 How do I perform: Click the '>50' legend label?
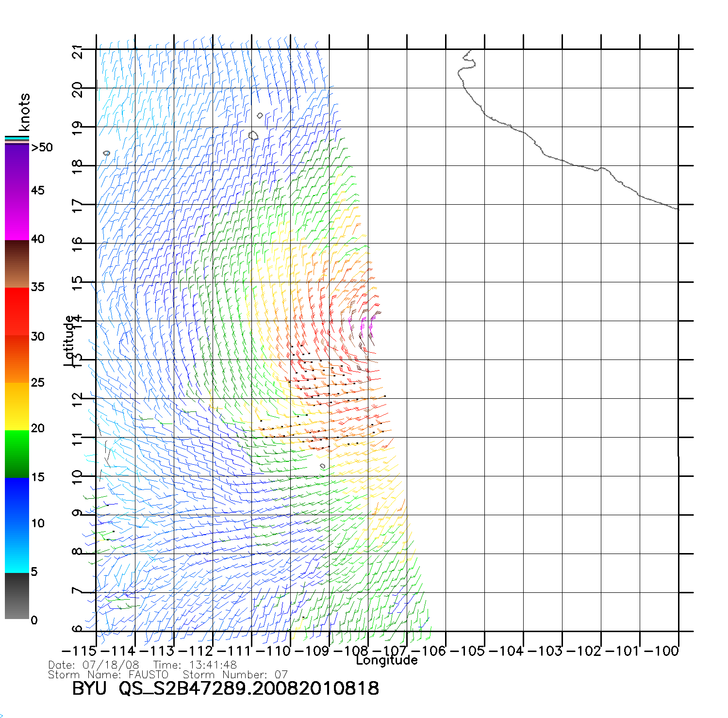click(42, 147)
